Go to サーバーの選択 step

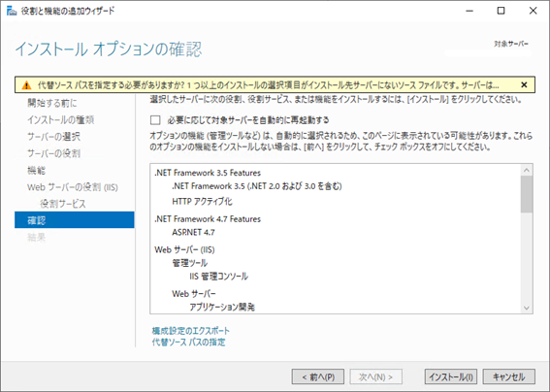tap(53, 137)
